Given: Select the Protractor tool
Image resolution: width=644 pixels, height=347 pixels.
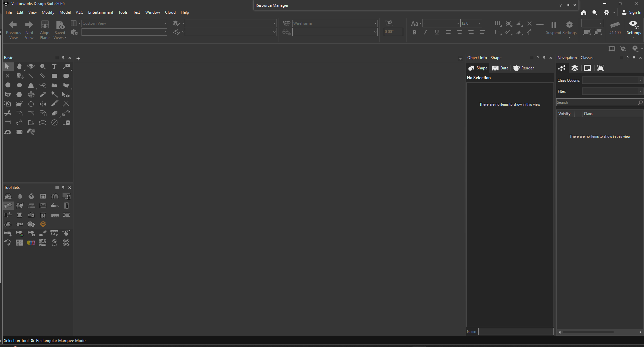Looking at the screenshot, I should [x=8, y=132].
